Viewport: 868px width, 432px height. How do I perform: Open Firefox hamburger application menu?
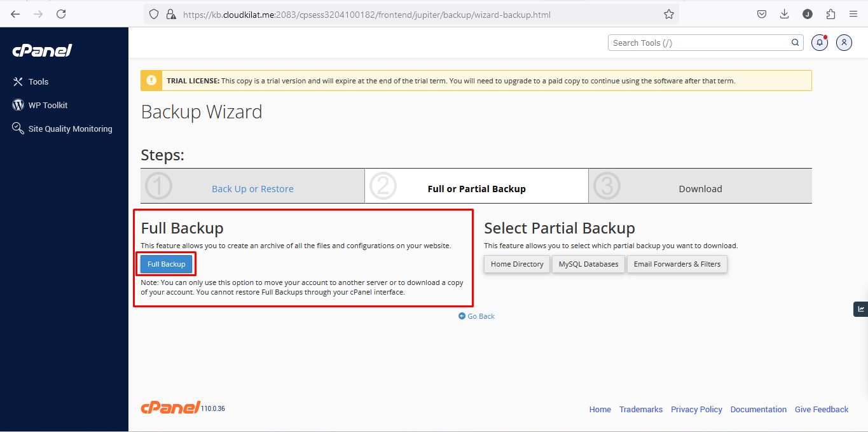(x=853, y=14)
